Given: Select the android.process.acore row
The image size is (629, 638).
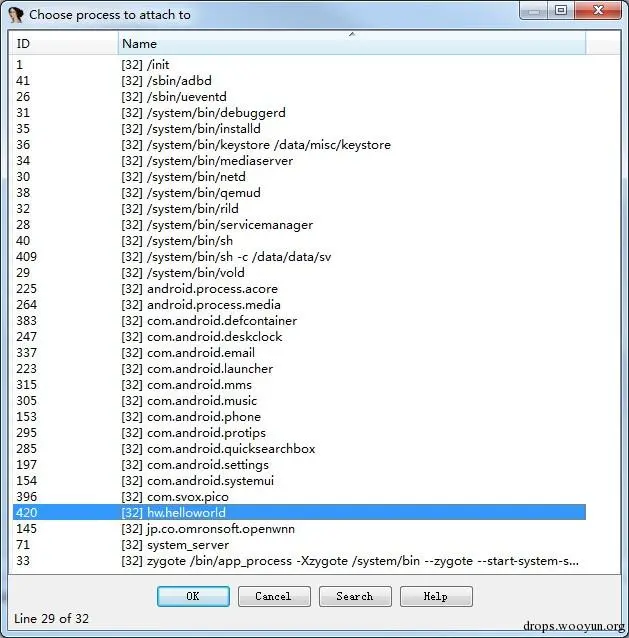Looking at the screenshot, I should pos(299,288).
